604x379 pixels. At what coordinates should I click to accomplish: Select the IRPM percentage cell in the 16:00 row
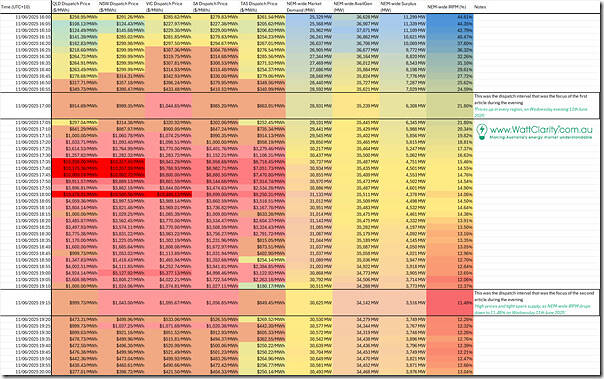(450, 17)
